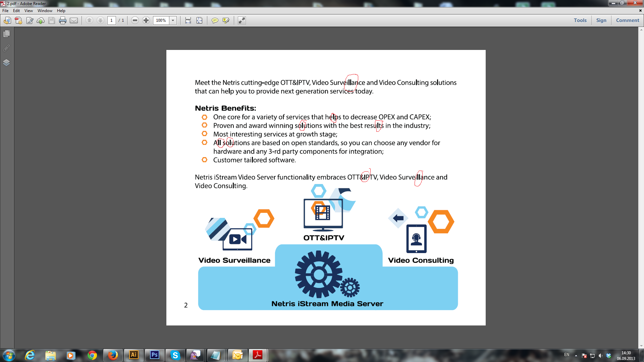This screenshot has height=362, width=644.
Task: Launch Internet Explorer from taskbar
Action: pos(30,355)
